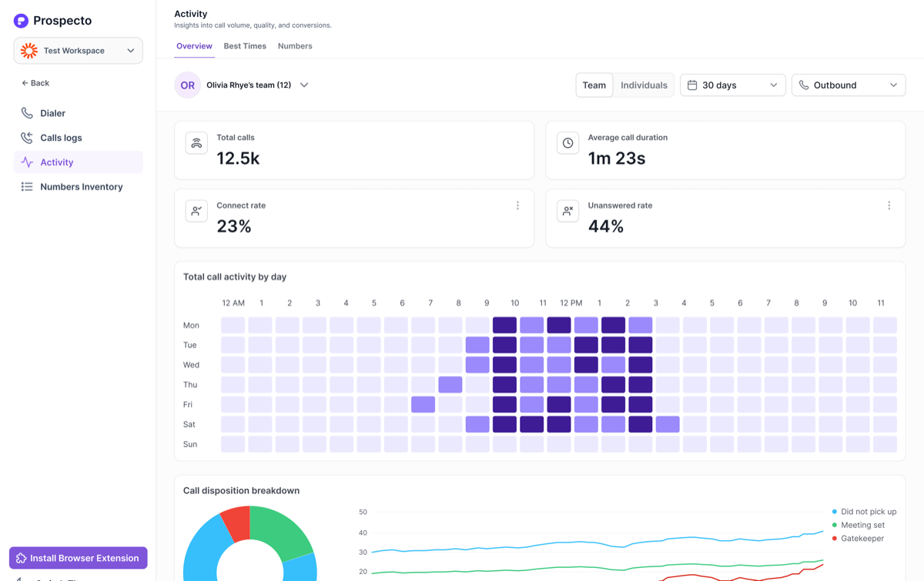Click the OR team avatar
Image resolution: width=924 pixels, height=581 pixels.
(188, 85)
